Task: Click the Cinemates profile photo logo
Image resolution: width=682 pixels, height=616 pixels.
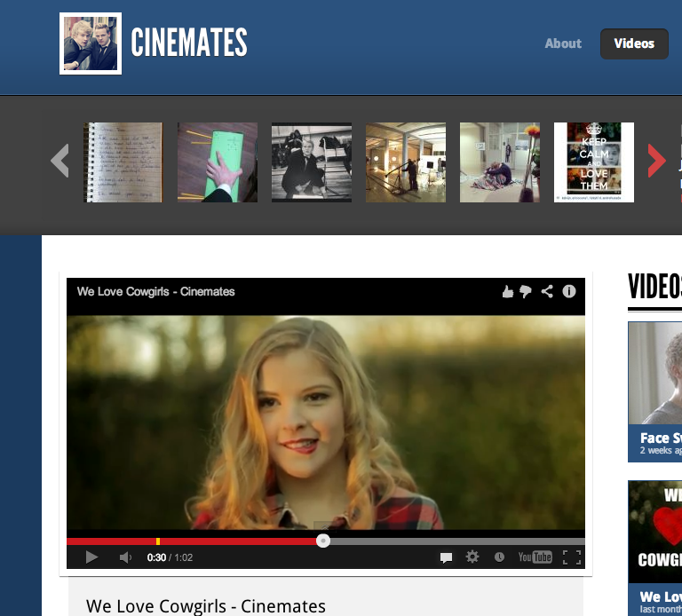Action: tap(91, 43)
